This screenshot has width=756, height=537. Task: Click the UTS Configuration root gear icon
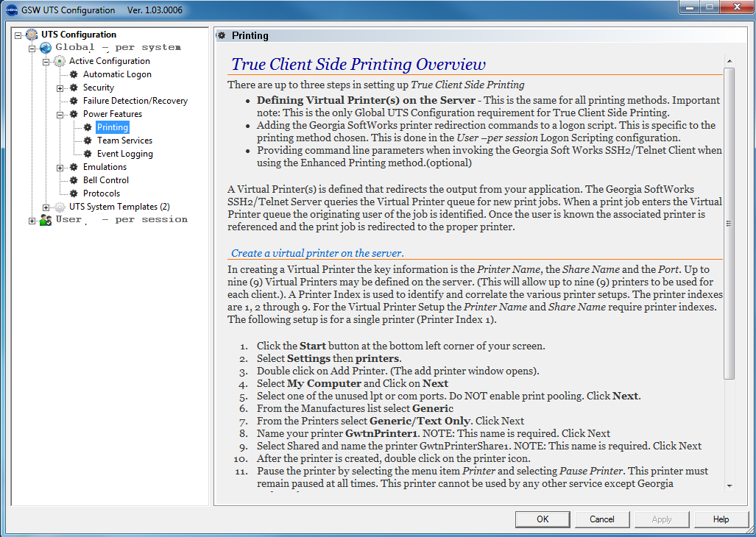(x=32, y=35)
